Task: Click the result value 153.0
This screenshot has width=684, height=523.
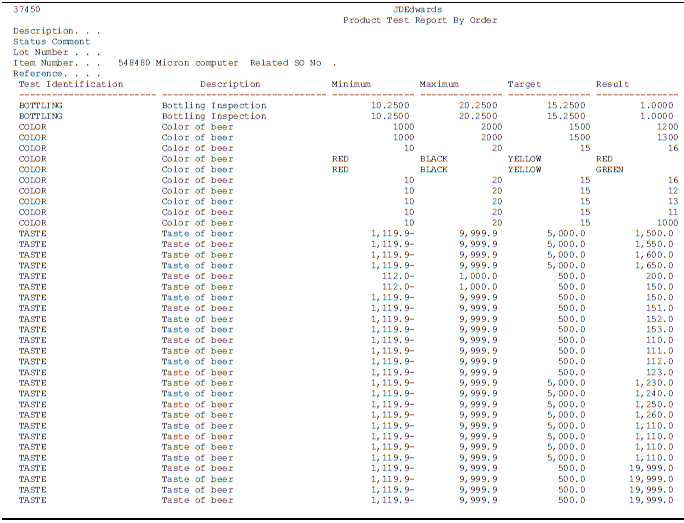Action: [x=660, y=330]
